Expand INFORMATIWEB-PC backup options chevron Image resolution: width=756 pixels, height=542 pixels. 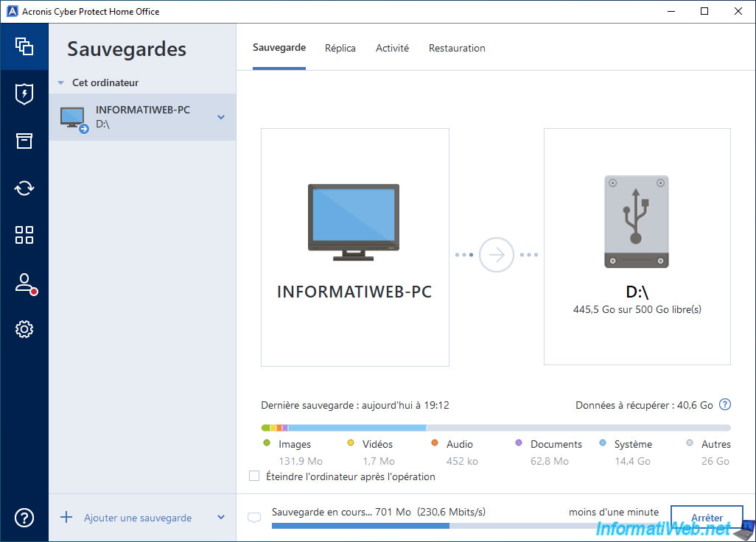221,117
